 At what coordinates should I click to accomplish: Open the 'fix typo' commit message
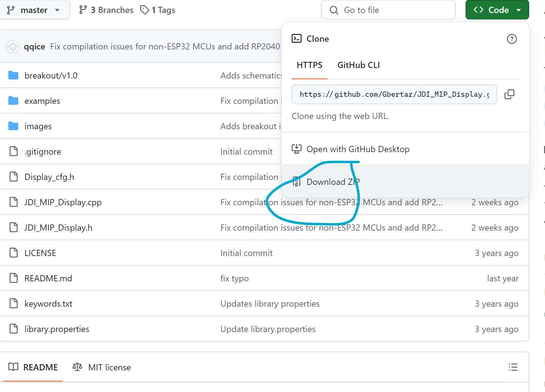(234, 278)
